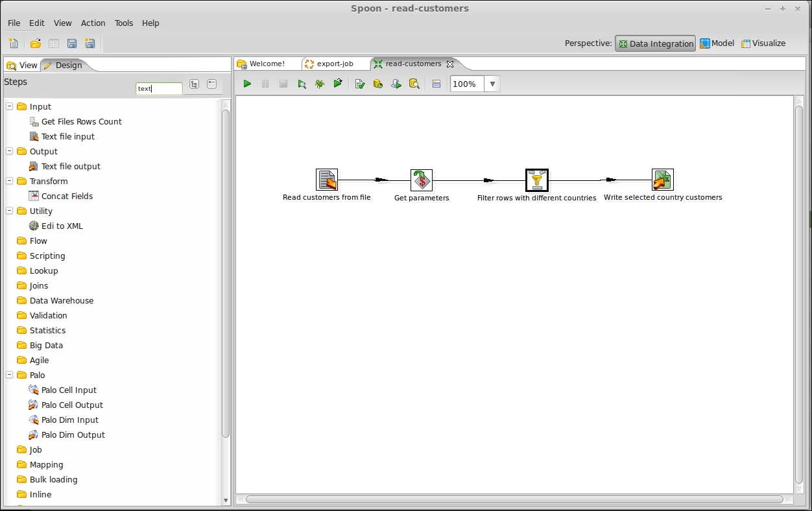
Task: Click the New file toolbar icon
Action: 14,43
